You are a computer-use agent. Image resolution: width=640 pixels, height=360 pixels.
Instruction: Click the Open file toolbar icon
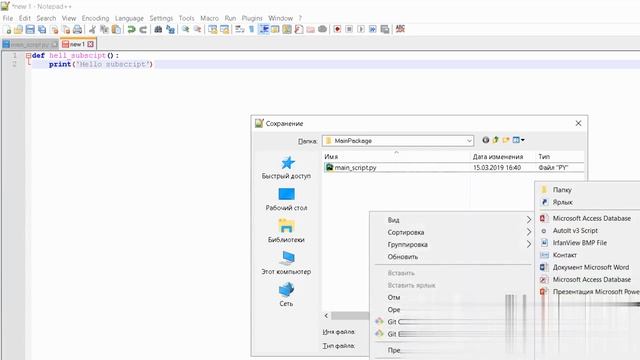(18, 29)
